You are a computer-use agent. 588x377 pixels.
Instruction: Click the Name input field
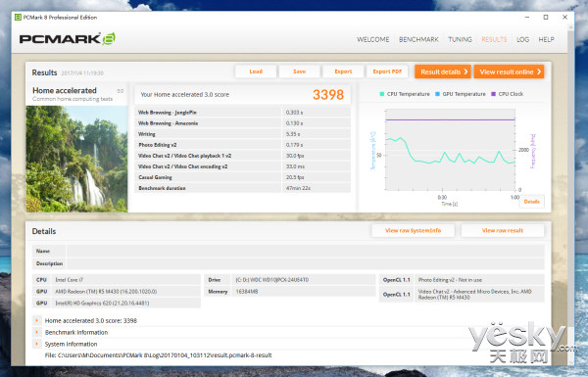(x=305, y=251)
